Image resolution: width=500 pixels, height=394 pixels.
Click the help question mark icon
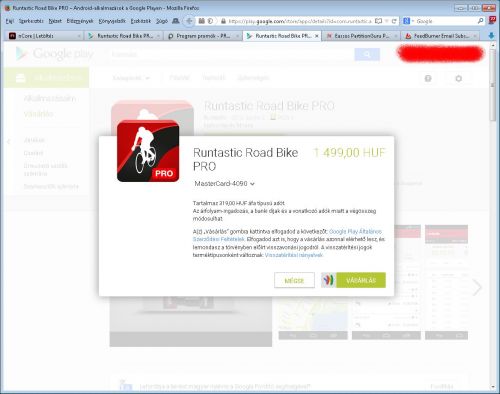pyautogui.click(x=428, y=78)
